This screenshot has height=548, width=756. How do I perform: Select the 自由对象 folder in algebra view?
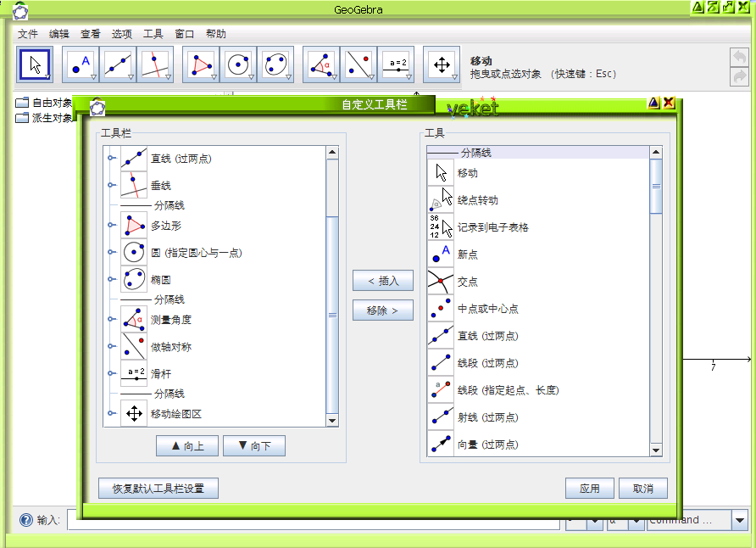pos(43,103)
